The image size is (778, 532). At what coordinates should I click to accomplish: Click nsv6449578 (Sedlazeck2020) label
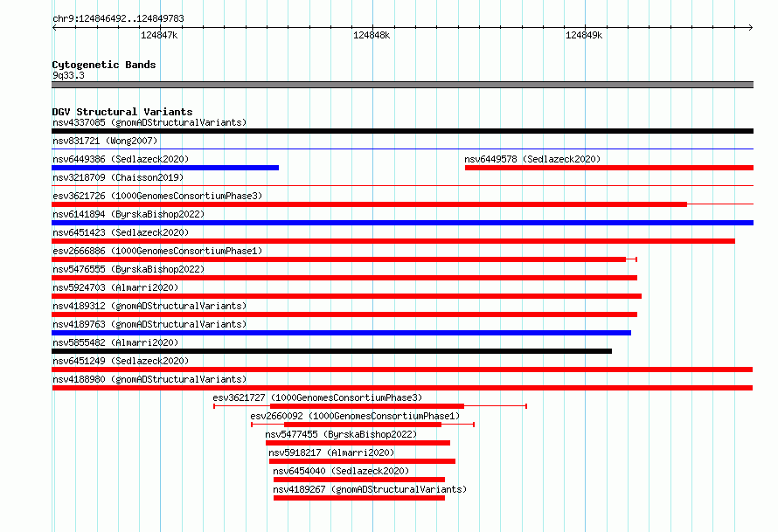pos(532,159)
